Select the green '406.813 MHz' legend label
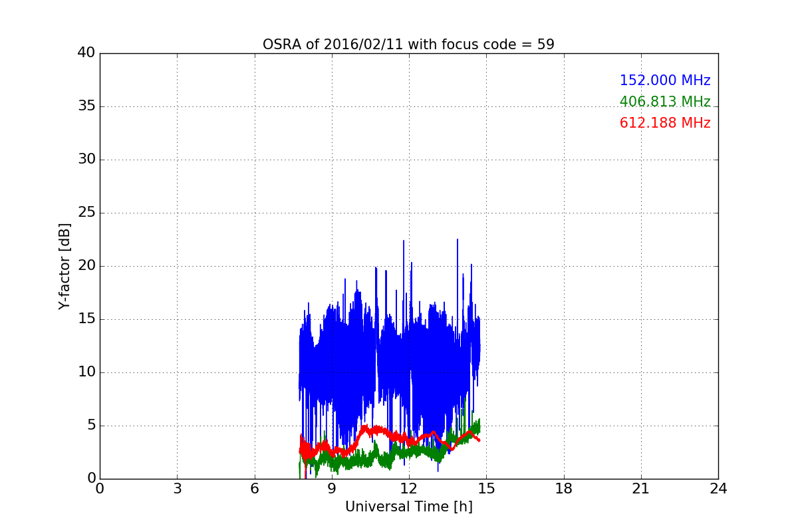The height and width of the screenshot is (532, 798). point(665,102)
